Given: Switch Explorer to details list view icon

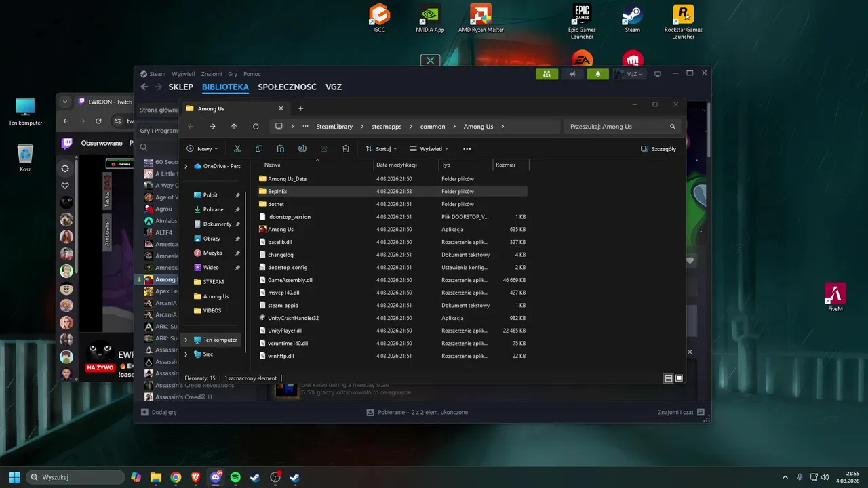Looking at the screenshot, I should pyautogui.click(x=669, y=378).
